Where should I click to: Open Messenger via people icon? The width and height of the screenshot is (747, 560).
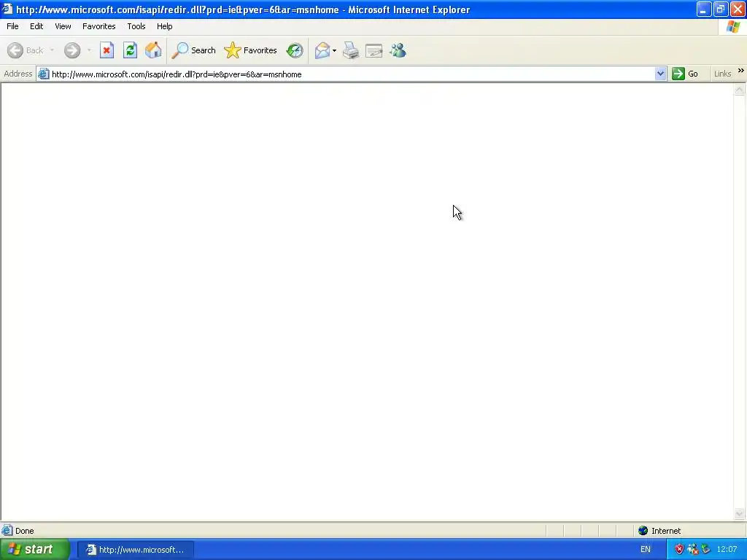pos(398,50)
